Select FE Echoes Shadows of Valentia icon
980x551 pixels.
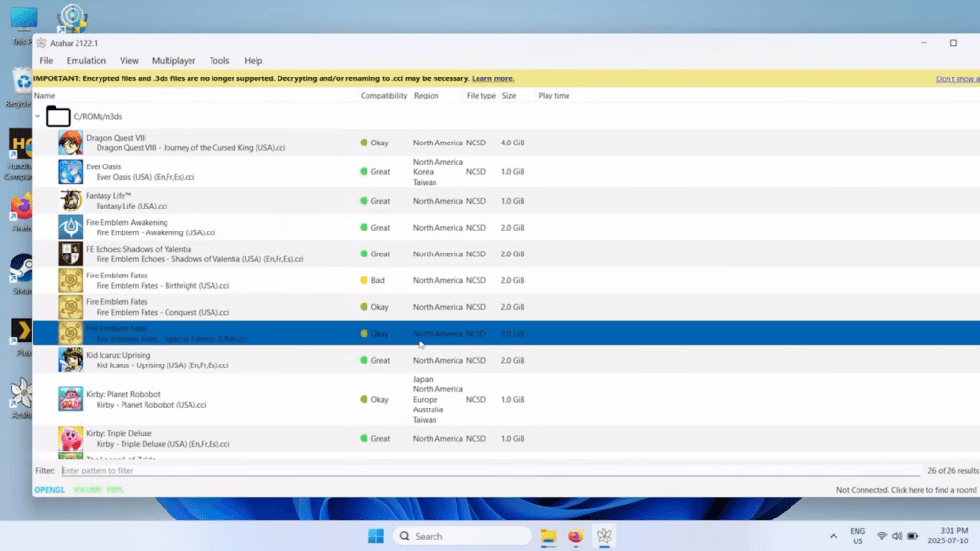71,253
